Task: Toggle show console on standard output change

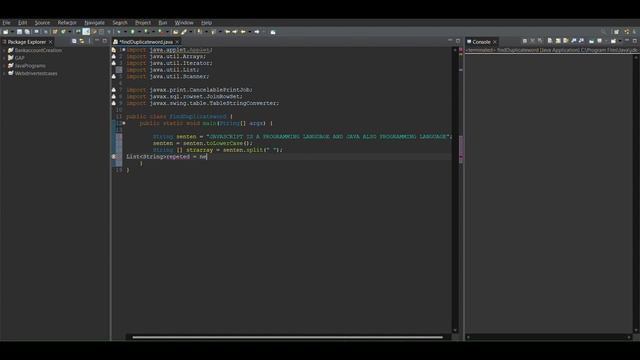Action: [x=573, y=41]
